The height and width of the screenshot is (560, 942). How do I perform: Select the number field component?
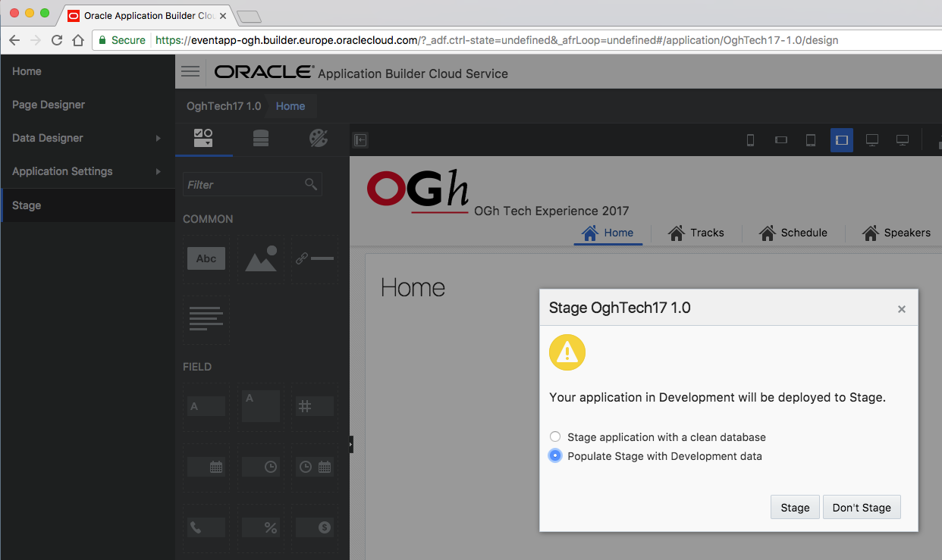coord(315,406)
